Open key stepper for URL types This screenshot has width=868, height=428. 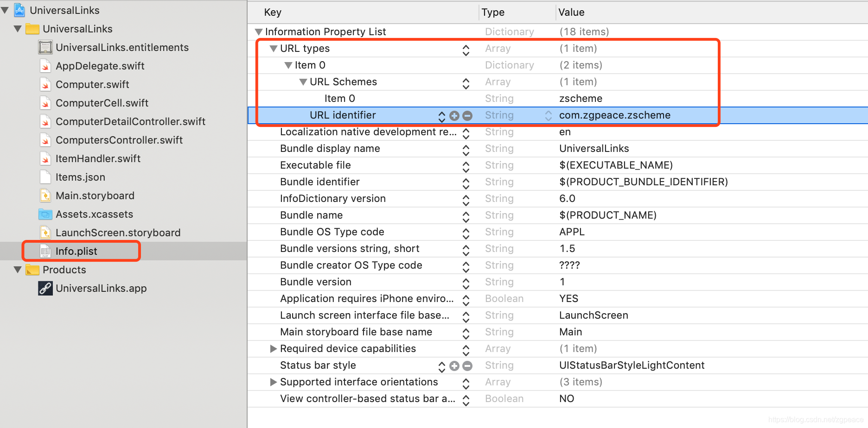tap(466, 50)
